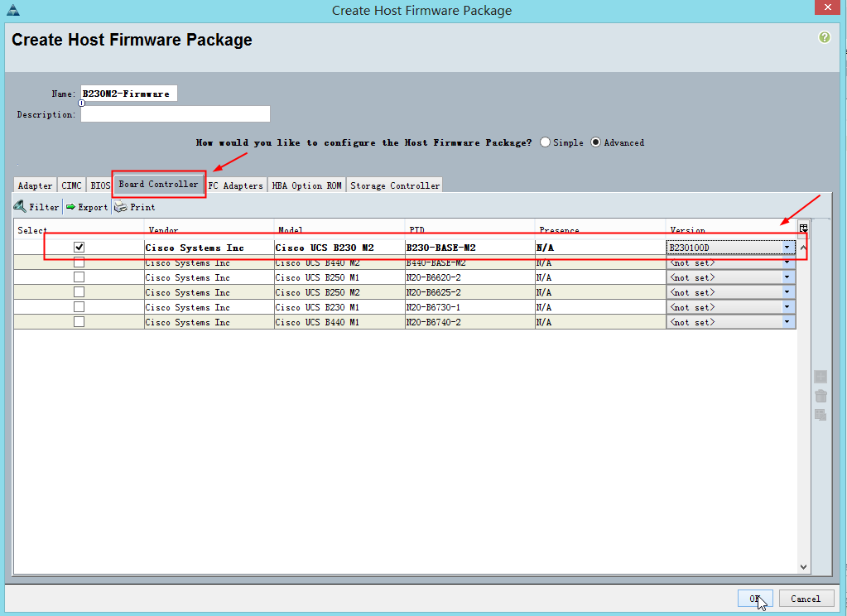Click the Print toolbar button label
The width and height of the screenshot is (847, 616).
coord(142,207)
